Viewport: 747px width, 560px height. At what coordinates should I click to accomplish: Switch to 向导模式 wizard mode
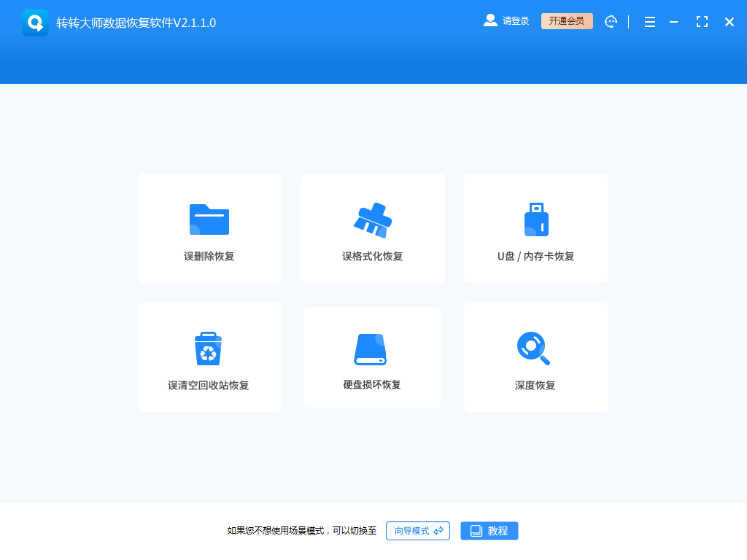coord(417,530)
